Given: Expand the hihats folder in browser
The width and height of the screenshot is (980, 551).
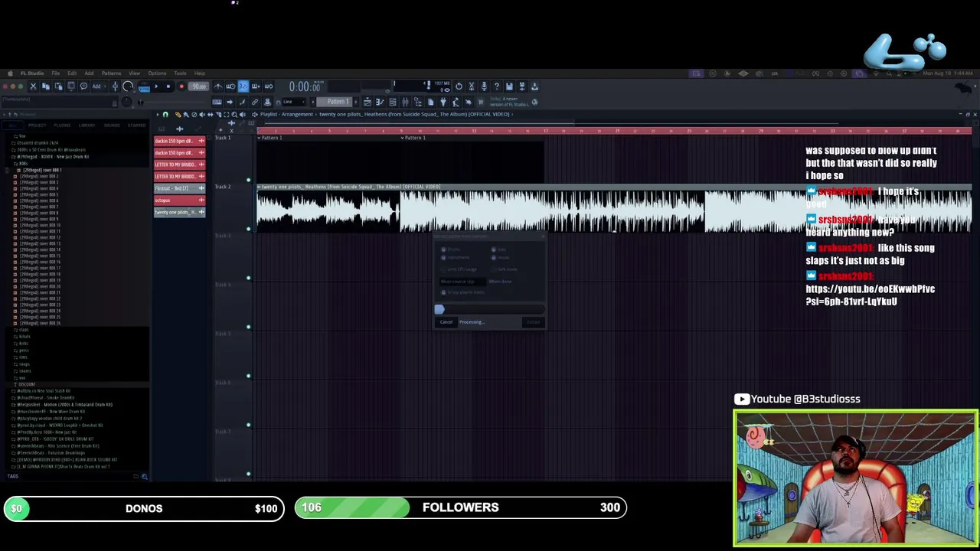Looking at the screenshot, I should click(24, 337).
